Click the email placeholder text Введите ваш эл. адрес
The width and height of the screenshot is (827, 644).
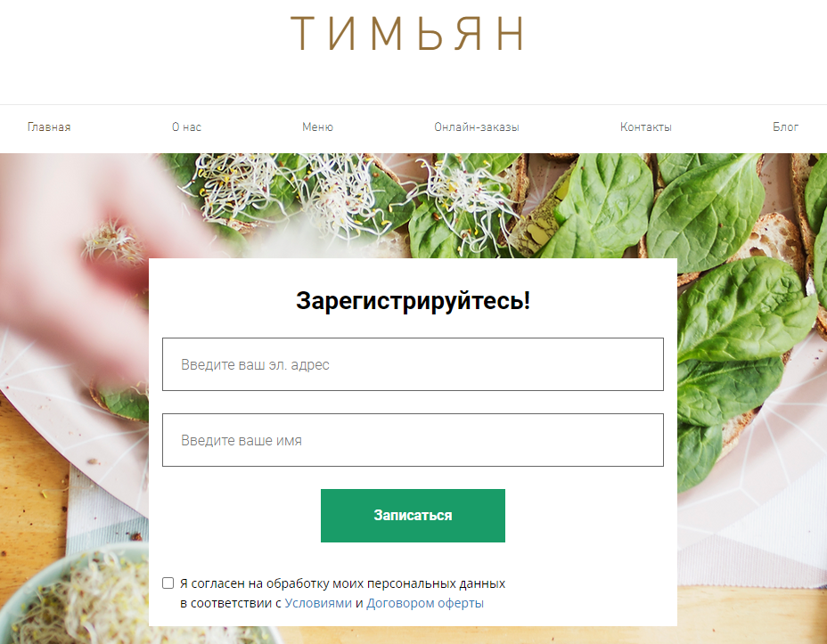255,364
